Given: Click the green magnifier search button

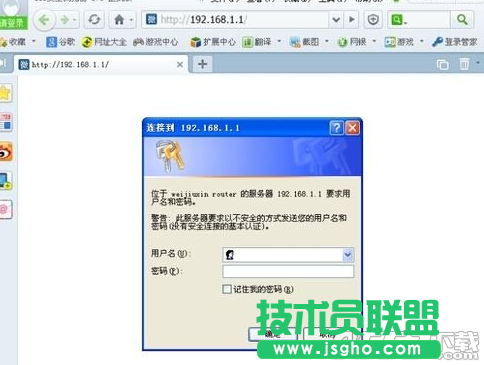Looking at the screenshot, I should [462, 20].
